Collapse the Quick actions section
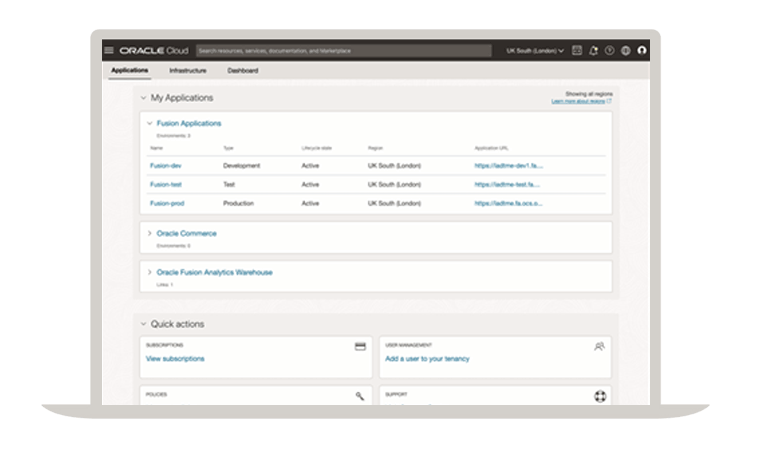 pyautogui.click(x=143, y=324)
